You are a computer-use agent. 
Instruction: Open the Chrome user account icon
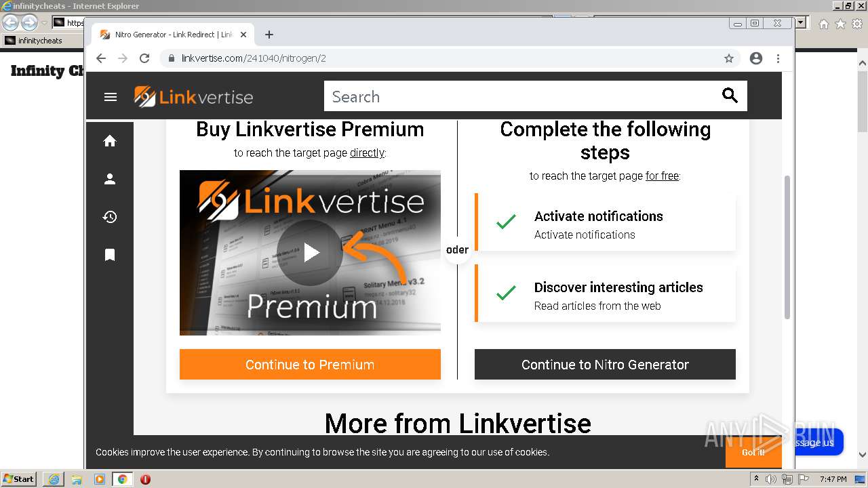click(x=756, y=58)
